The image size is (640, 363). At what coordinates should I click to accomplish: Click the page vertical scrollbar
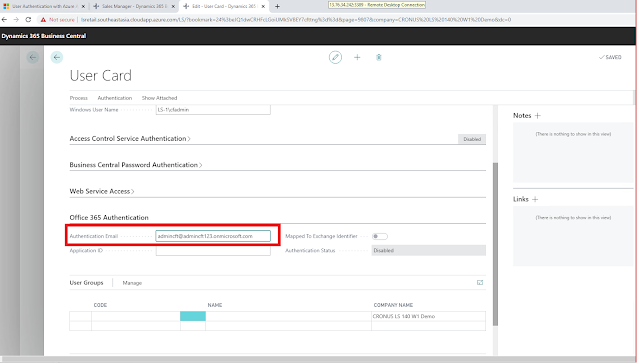(496, 244)
